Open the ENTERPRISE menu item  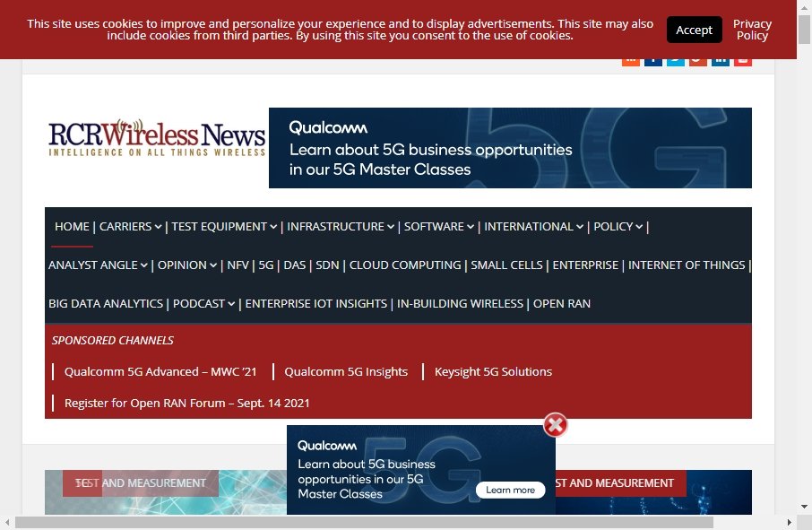click(x=585, y=265)
